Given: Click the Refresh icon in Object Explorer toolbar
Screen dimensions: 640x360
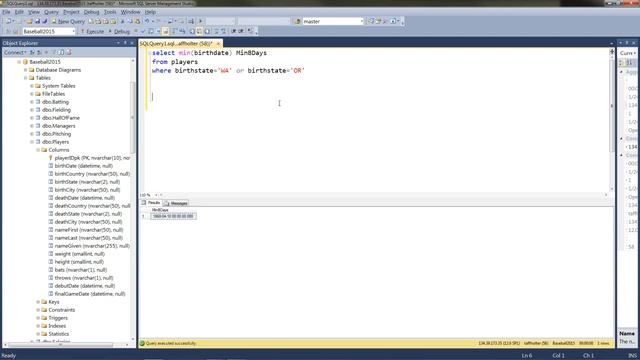Looking at the screenshot, I should coord(62,52).
